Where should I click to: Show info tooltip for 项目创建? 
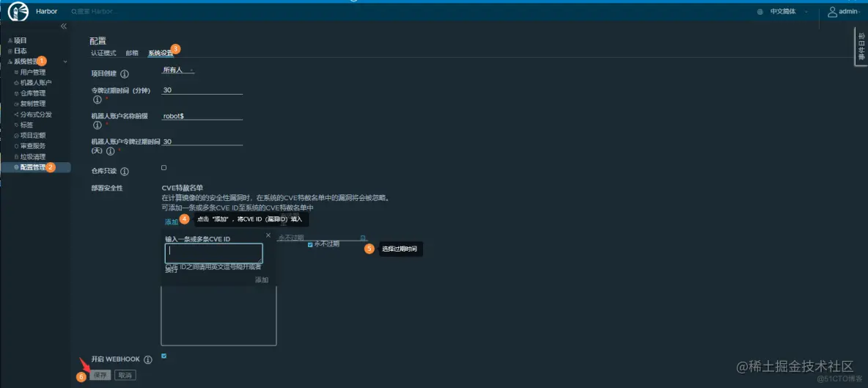125,73
